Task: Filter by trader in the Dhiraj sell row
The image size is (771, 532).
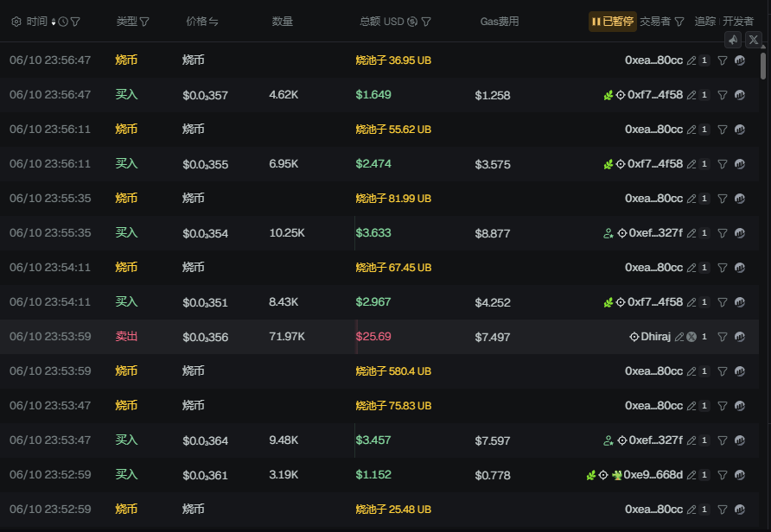Action: [723, 337]
